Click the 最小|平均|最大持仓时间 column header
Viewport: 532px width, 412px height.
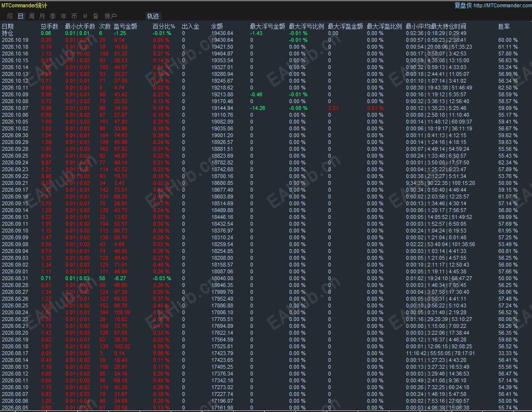point(436,26)
